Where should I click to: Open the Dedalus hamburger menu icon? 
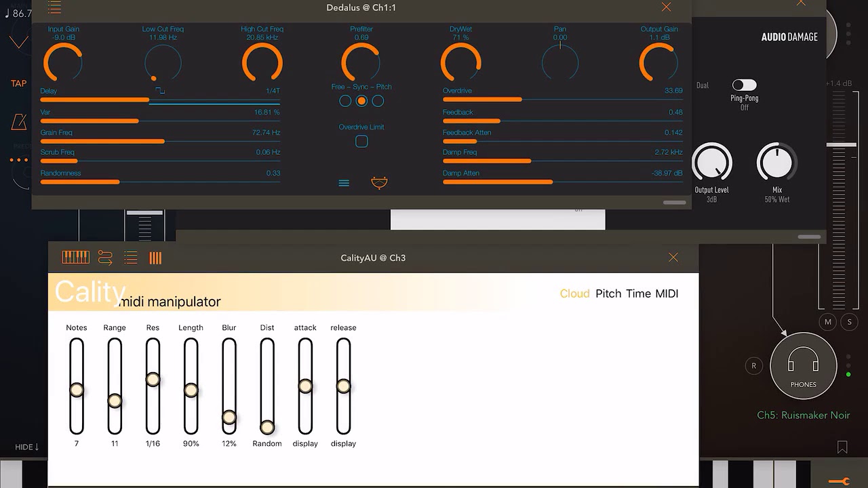click(344, 183)
